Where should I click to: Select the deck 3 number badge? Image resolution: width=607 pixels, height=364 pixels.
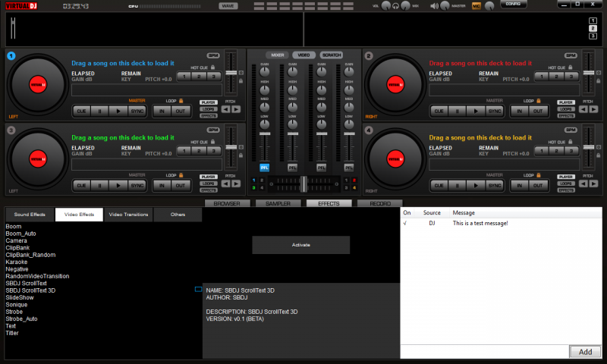coord(11,130)
